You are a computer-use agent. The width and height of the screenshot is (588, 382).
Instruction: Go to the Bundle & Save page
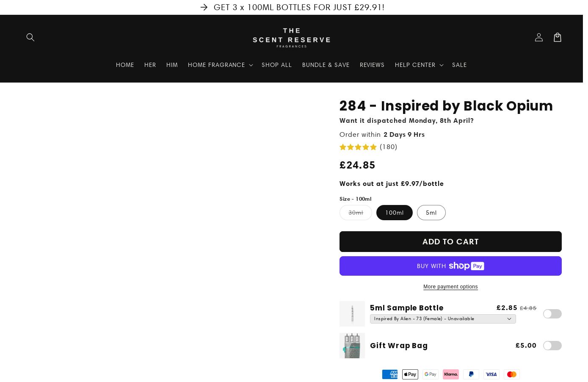pos(326,65)
